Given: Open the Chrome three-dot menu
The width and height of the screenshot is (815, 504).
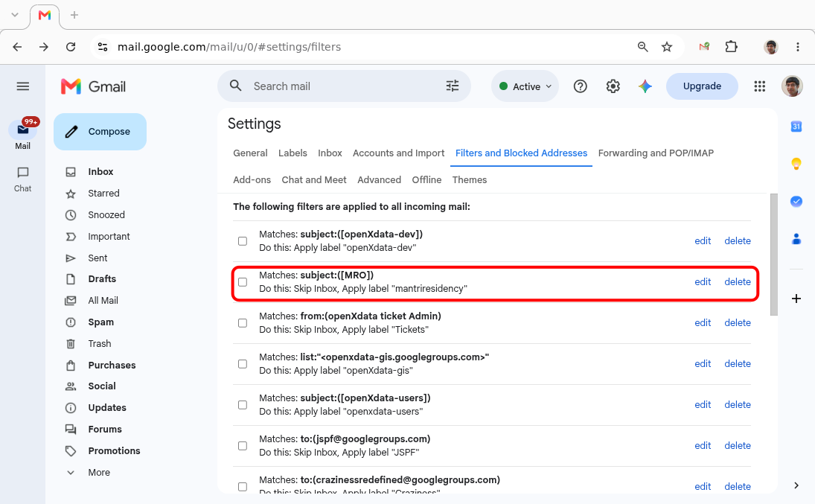Looking at the screenshot, I should point(797,47).
